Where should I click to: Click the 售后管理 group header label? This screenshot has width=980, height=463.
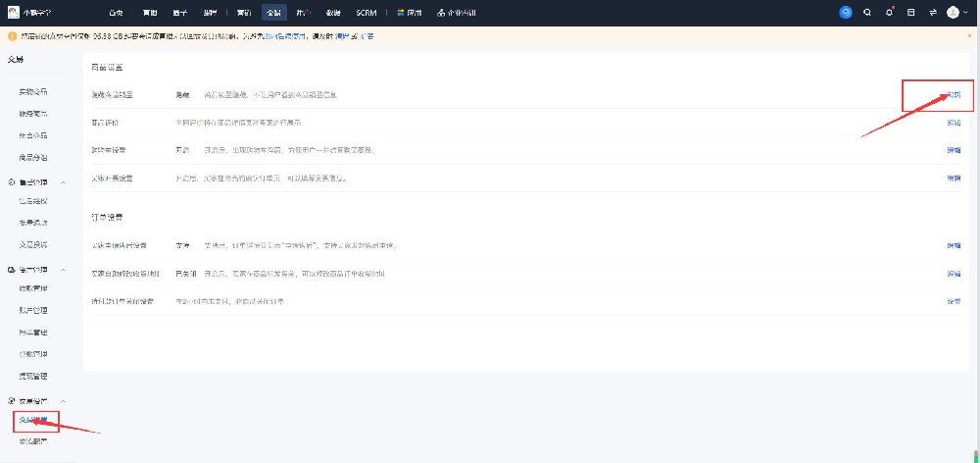tap(33, 182)
